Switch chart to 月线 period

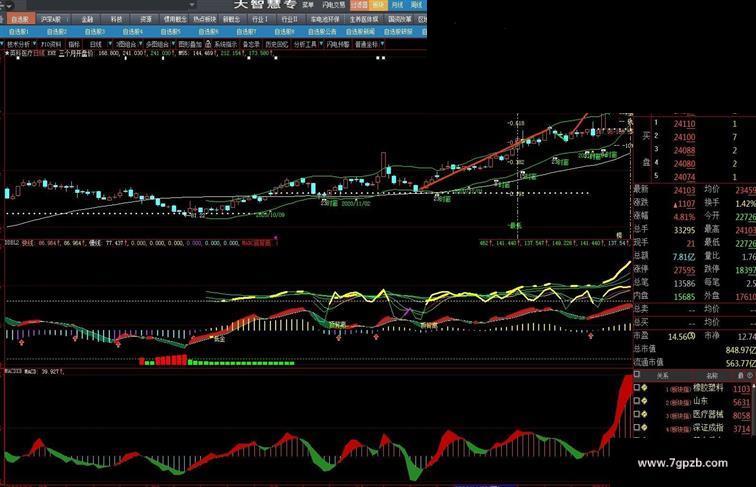[x=398, y=5]
